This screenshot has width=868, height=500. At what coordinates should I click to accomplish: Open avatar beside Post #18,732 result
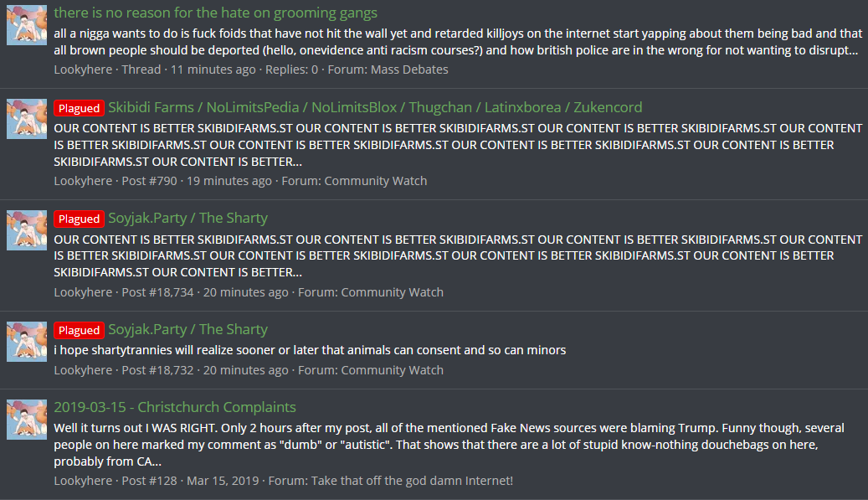[27, 342]
